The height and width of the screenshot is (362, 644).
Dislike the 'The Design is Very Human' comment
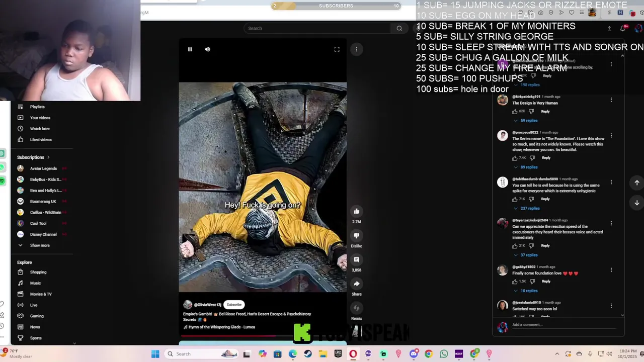coord(532,111)
